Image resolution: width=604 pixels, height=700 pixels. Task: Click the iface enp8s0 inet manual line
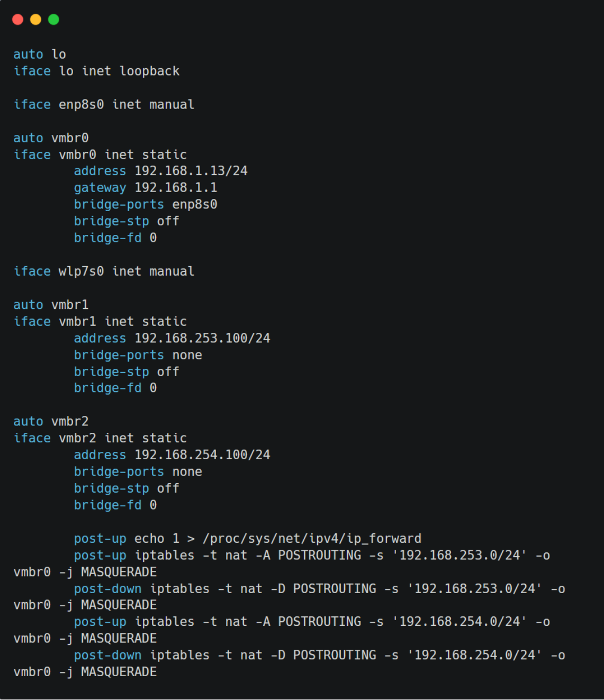click(x=104, y=105)
